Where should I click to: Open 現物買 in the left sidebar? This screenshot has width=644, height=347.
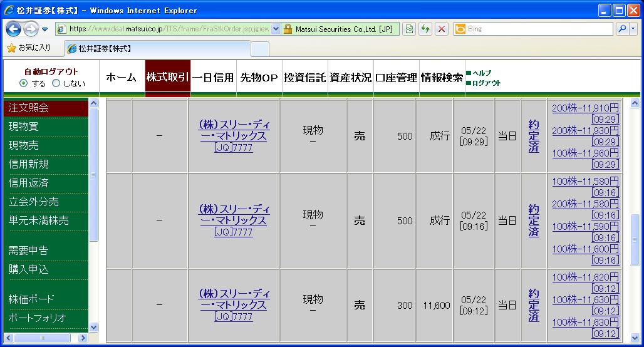tap(24, 127)
